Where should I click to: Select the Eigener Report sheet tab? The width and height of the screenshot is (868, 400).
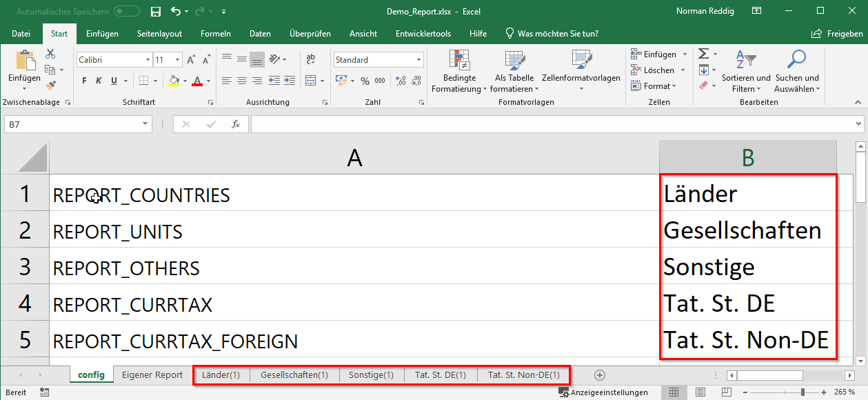[x=152, y=375]
